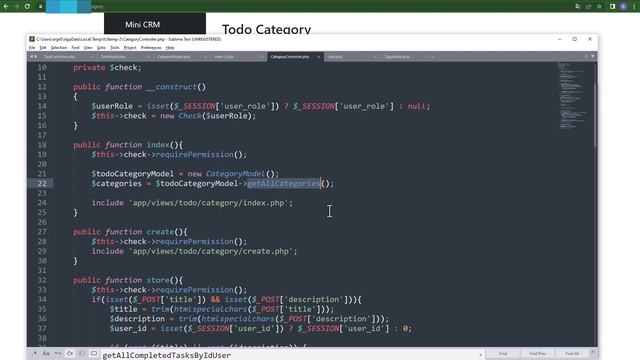Click the editor vertical scrollbar
The image size is (640, 360).
(595, 114)
